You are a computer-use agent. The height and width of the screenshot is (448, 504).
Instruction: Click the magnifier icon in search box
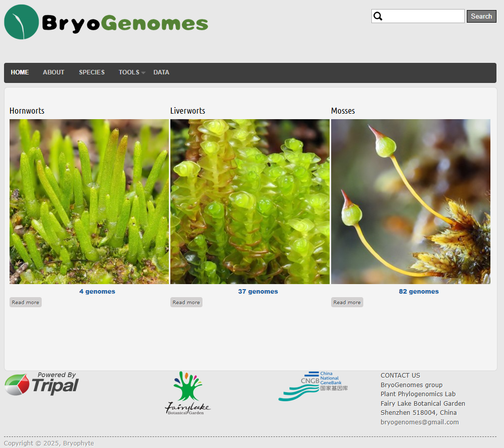(378, 16)
